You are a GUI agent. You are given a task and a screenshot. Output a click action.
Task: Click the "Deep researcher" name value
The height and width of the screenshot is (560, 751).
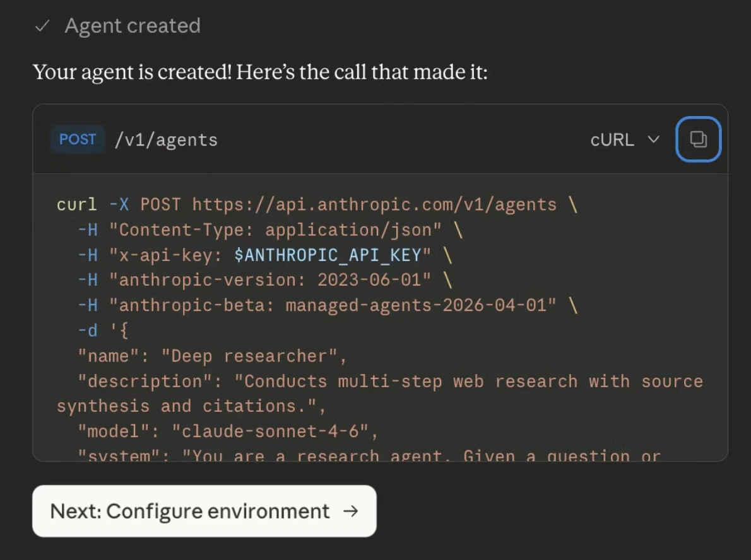click(x=249, y=356)
